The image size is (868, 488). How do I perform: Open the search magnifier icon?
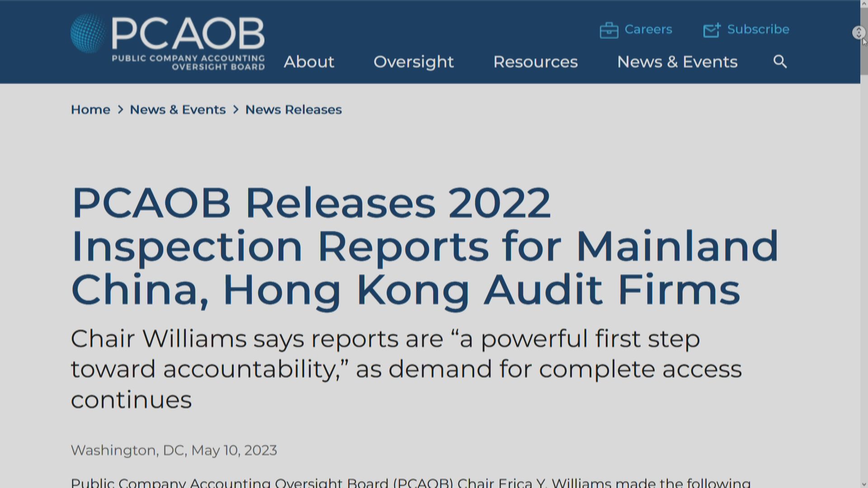[780, 62]
